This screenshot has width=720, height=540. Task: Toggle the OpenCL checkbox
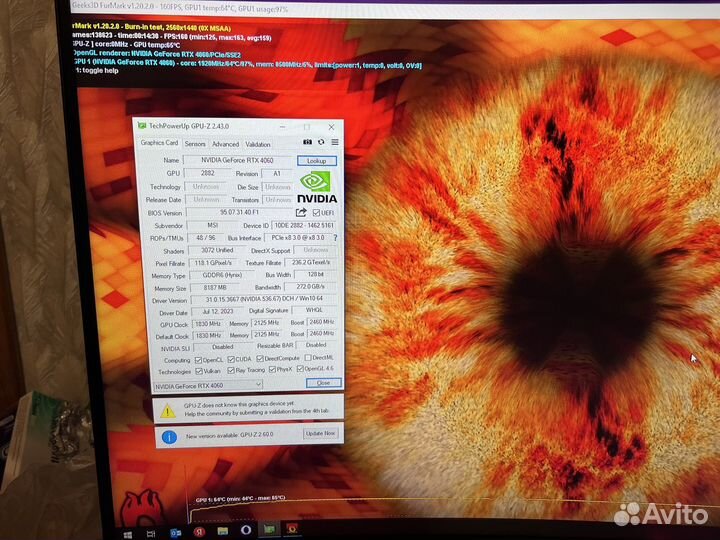(x=198, y=360)
